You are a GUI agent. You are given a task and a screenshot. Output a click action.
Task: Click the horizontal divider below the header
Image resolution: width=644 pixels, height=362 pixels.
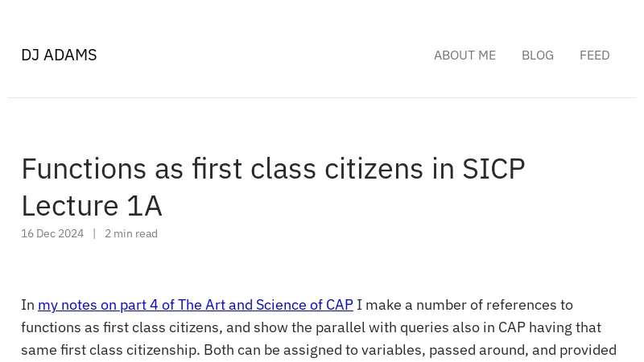tap(322, 98)
